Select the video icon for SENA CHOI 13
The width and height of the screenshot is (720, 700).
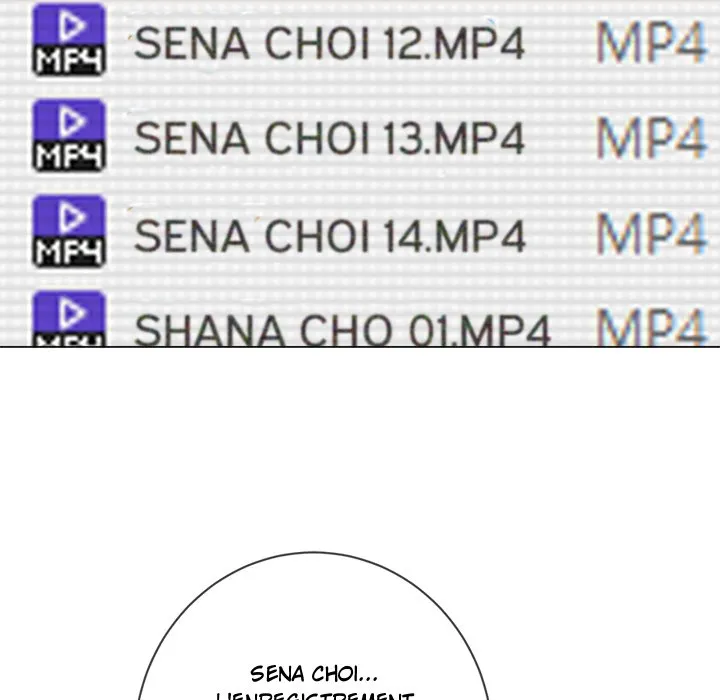(x=68, y=136)
